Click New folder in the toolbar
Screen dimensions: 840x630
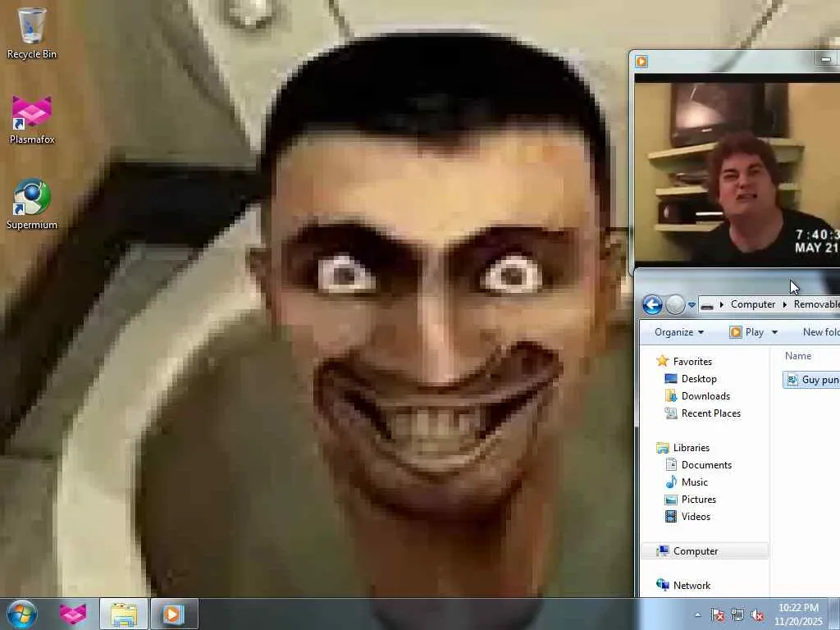820,332
